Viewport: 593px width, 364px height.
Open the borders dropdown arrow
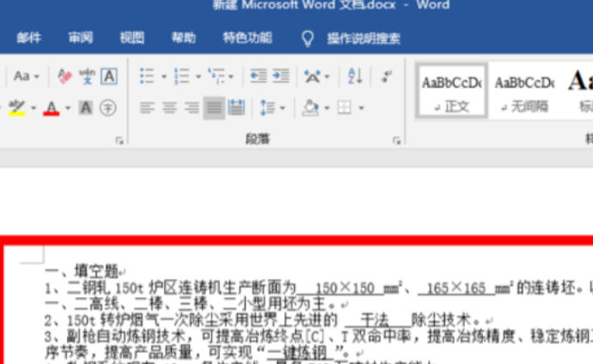[x=362, y=108]
